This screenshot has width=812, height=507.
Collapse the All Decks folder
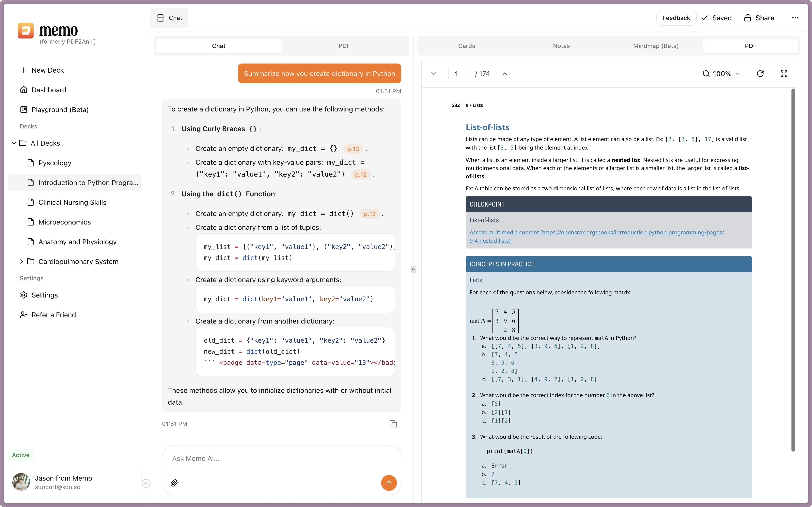[14, 143]
